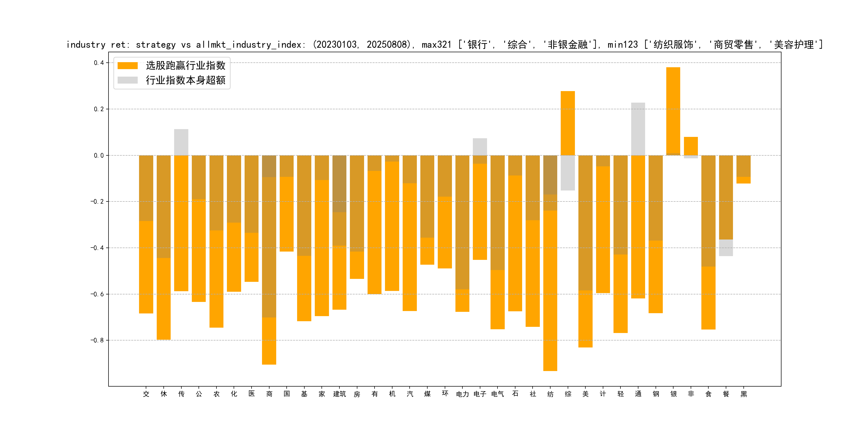Click the 建筑 x-axis label
The height and width of the screenshot is (434, 868).
(x=339, y=394)
